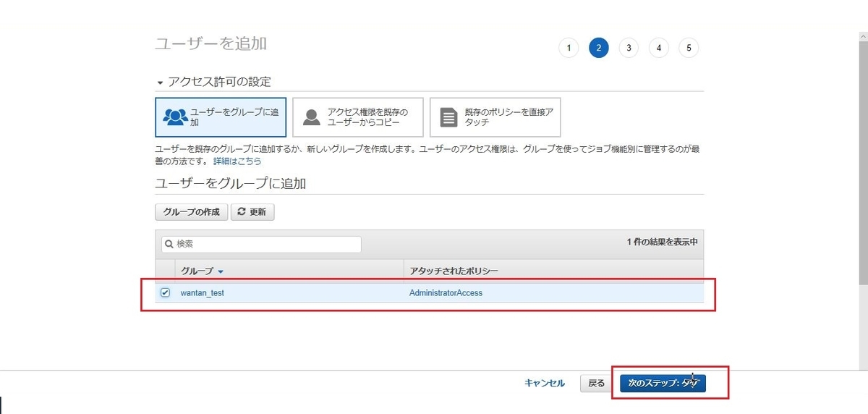Jump to wizard step 5
The width and height of the screenshot is (868, 414).
pos(689,48)
